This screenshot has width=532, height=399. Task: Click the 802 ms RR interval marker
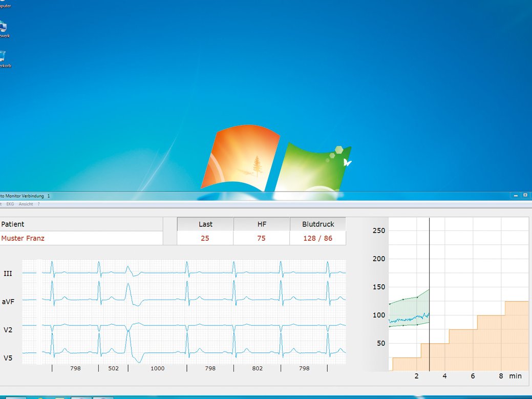257,368
